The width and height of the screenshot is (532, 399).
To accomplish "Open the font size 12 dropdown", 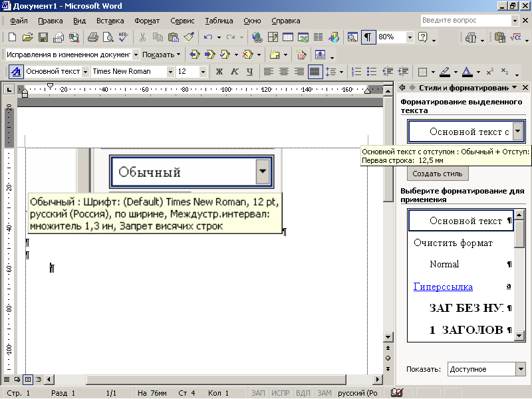I will tap(203, 72).
